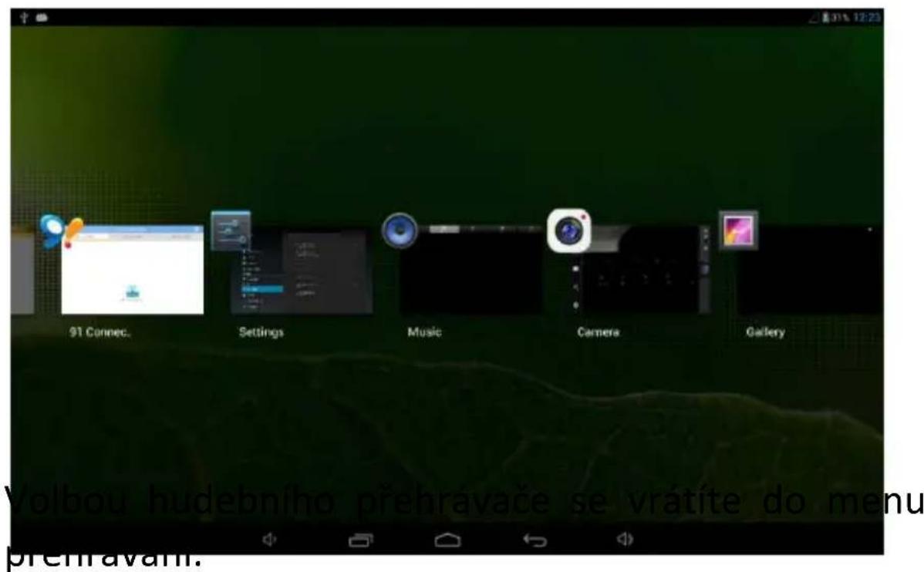Open the Gallery recent-app thumbnail
This screenshot has width=924, height=572.
click(x=809, y=270)
